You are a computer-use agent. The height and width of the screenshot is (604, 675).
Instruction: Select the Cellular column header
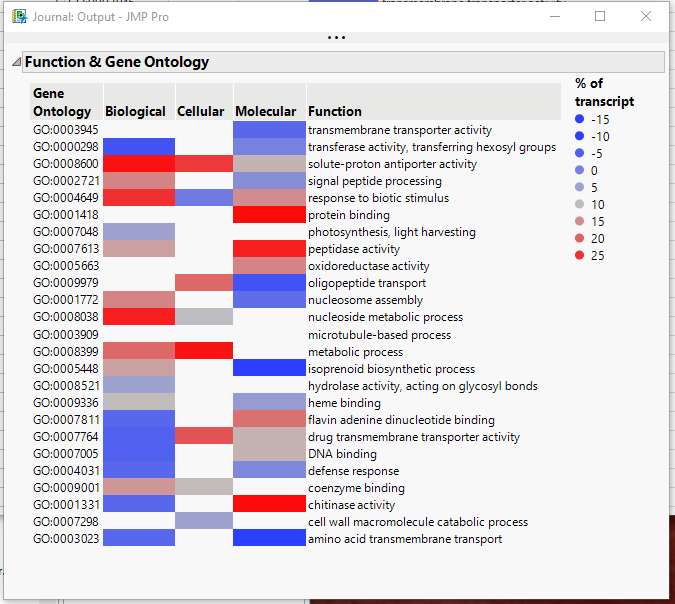click(200, 111)
